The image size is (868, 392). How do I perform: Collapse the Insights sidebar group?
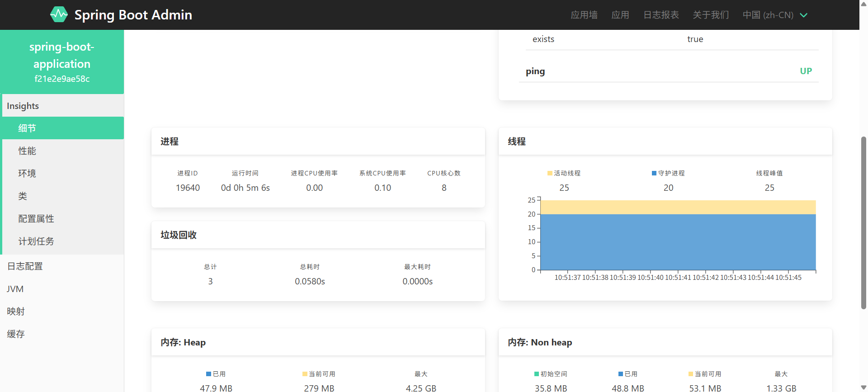(63, 106)
